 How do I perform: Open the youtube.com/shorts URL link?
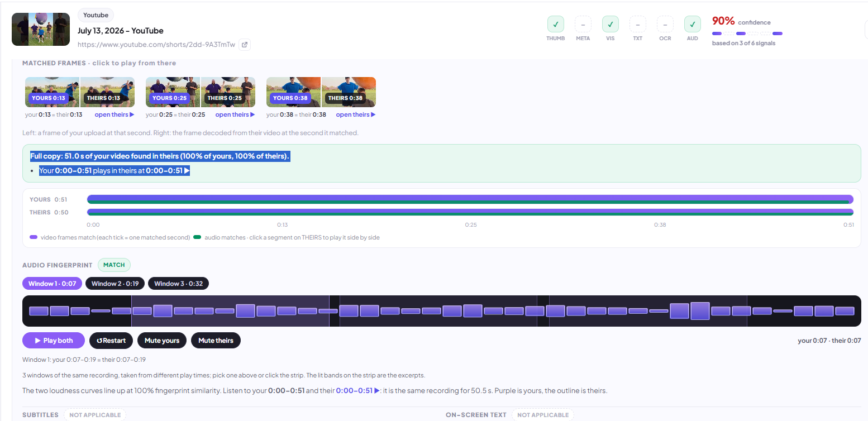[156, 45]
